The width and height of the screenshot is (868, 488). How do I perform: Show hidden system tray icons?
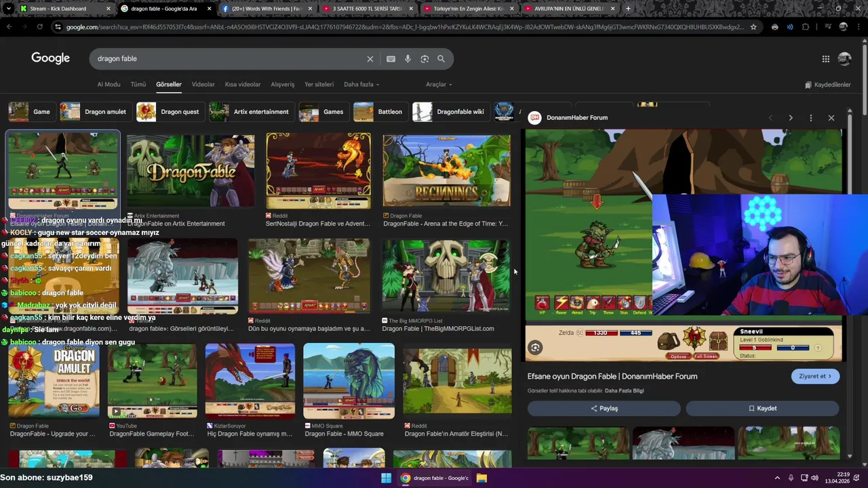[x=777, y=478]
